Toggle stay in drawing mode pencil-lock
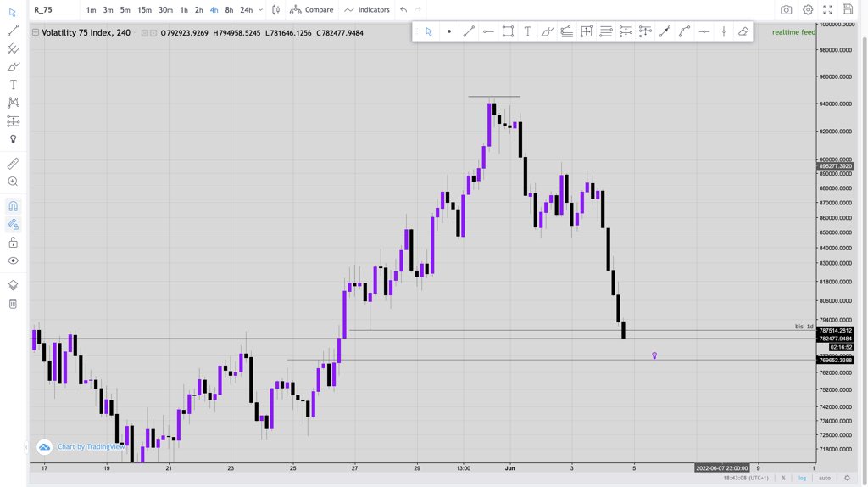Image resolution: width=868 pixels, height=487 pixels. point(13,224)
